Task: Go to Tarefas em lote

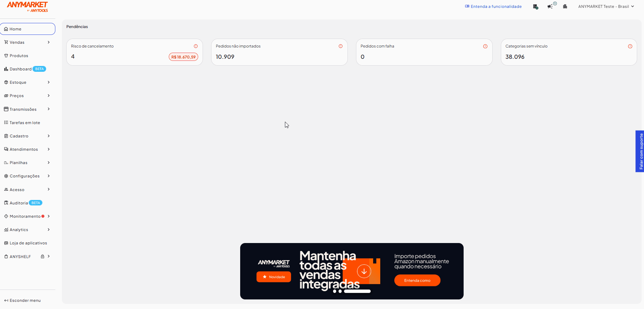Action: (x=25, y=123)
